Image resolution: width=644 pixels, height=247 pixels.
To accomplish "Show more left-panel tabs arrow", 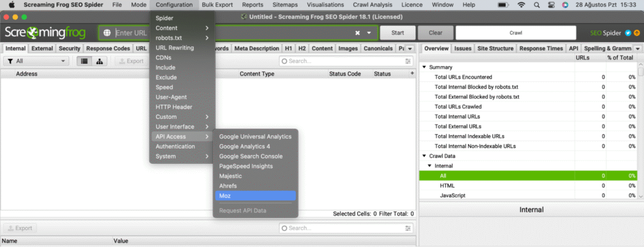I will click(x=409, y=49).
